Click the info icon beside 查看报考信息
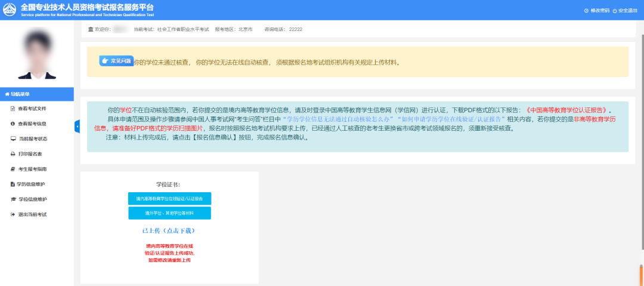The image size is (644, 286). pos(13,124)
